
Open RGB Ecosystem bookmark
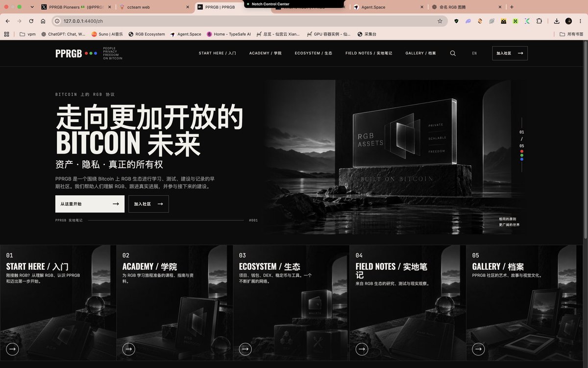(x=147, y=34)
